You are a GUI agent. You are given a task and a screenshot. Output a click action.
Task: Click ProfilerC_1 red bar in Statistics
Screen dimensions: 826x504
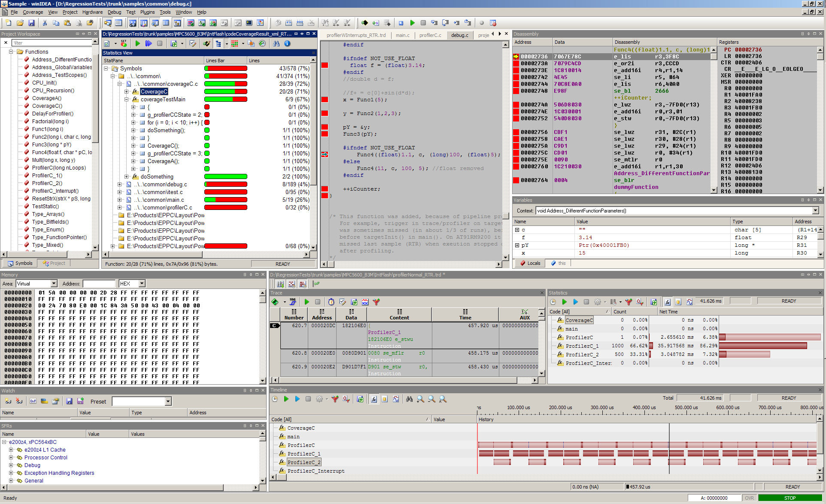(x=762, y=346)
